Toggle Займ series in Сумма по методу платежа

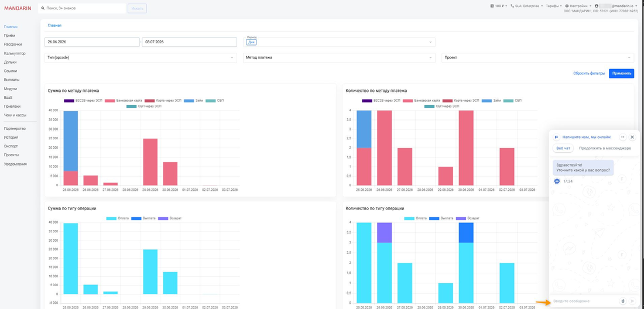[x=196, y=100]
